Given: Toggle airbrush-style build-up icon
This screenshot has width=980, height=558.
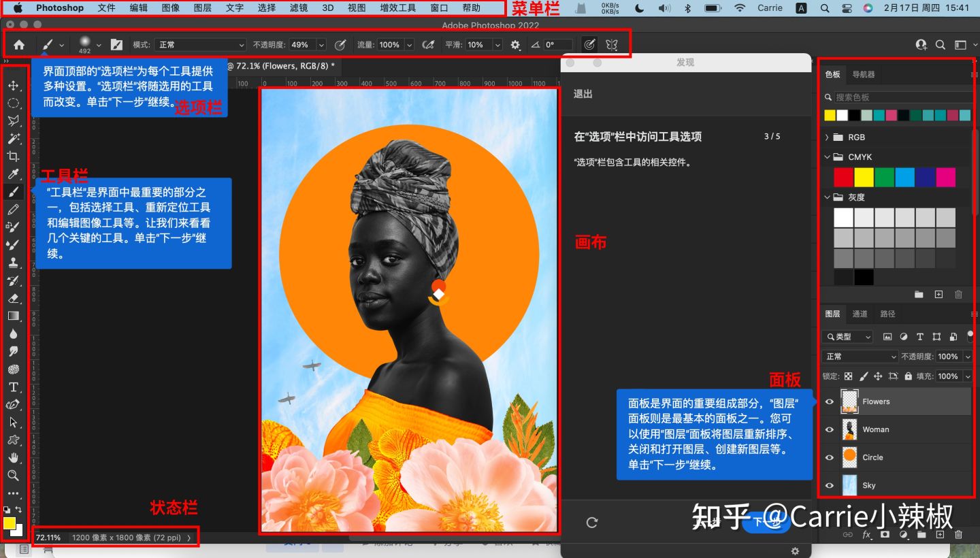Looking at the screenshot, I should tap(428, 45).
